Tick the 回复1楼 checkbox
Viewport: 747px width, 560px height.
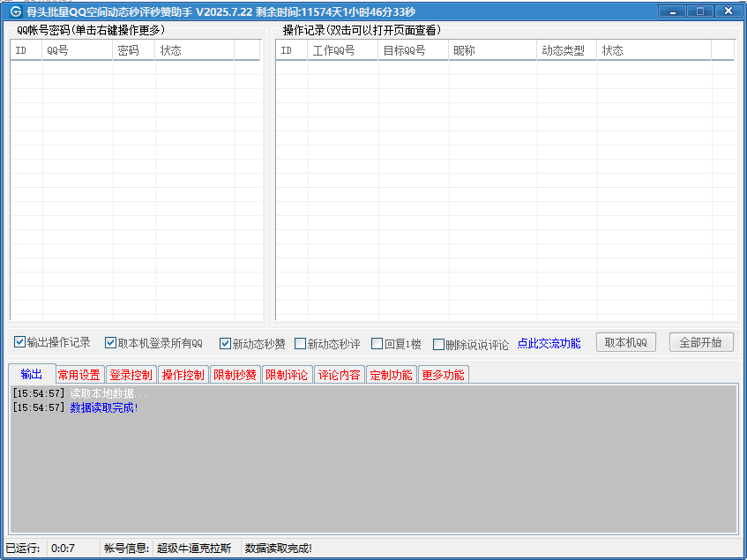coord(377,344)
